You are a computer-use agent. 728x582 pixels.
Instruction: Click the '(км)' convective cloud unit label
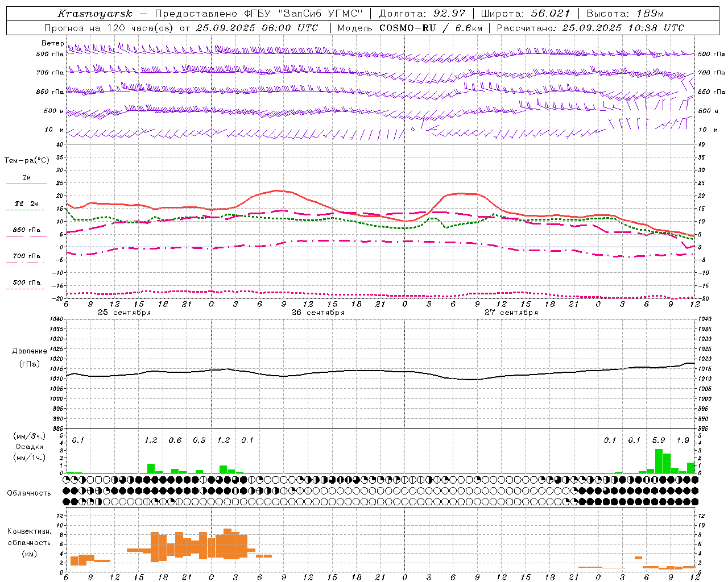(29, 553)
